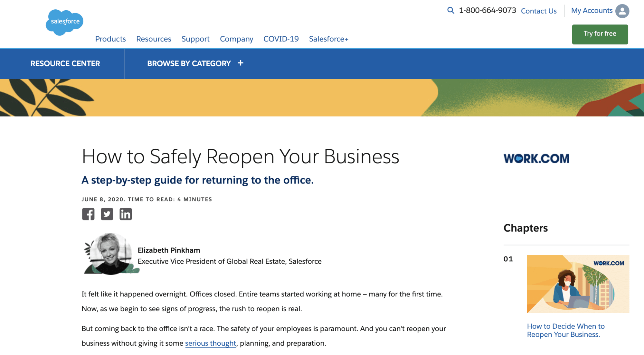Open chapter 01 thumbnail image
The width and height of the screenshot is (644, 355).
[578, 284]
